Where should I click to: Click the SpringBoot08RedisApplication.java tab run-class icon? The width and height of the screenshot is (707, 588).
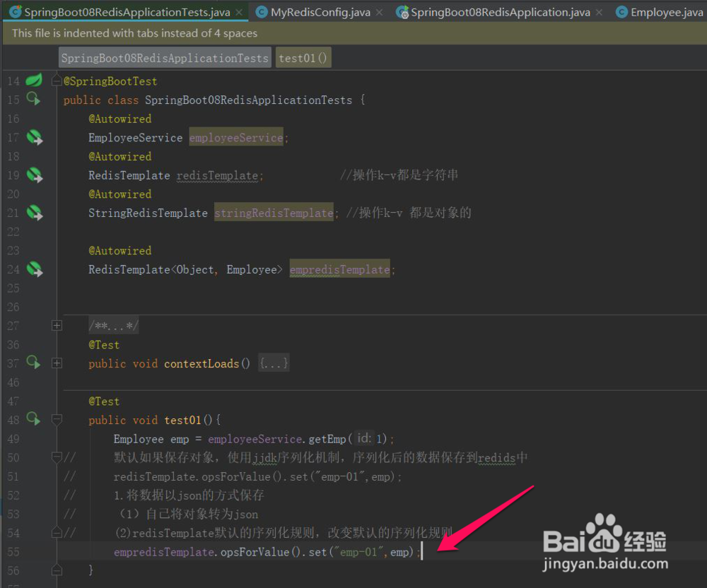[402, 12]
